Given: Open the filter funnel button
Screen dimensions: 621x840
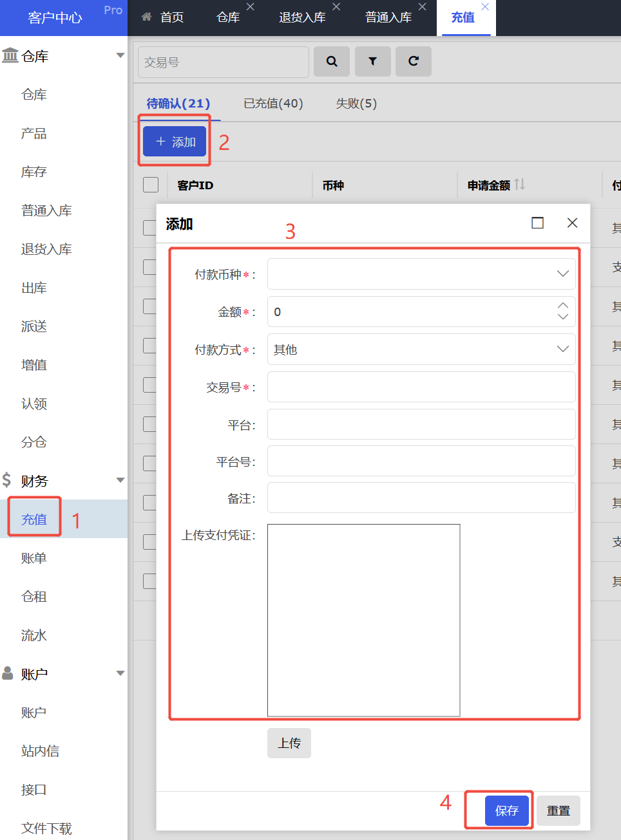Looking at the screenshot, I should pyautogui.click(x=373, y=61).
